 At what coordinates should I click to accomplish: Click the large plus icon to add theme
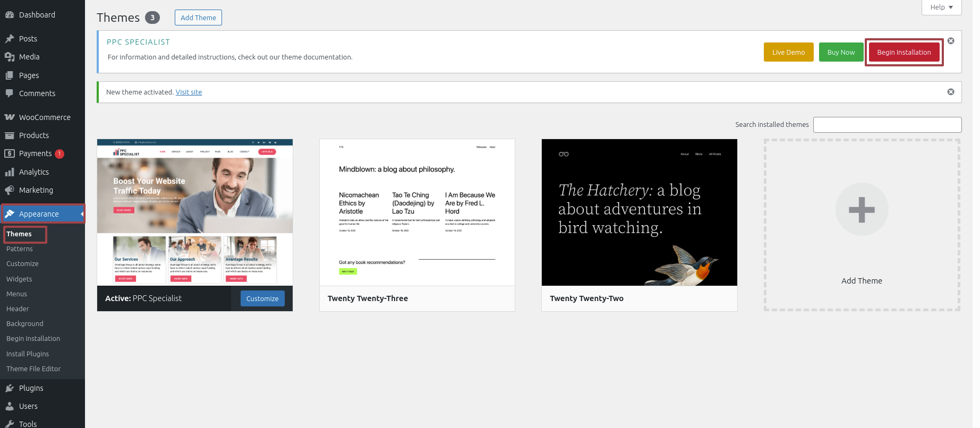coord(862,209)
